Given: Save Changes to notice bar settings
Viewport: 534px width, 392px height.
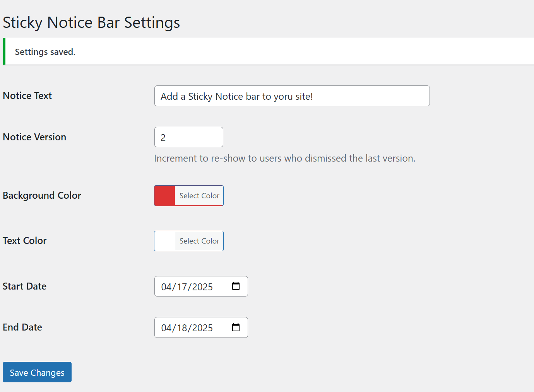Looking at the screenshot, I should (37, 372).
